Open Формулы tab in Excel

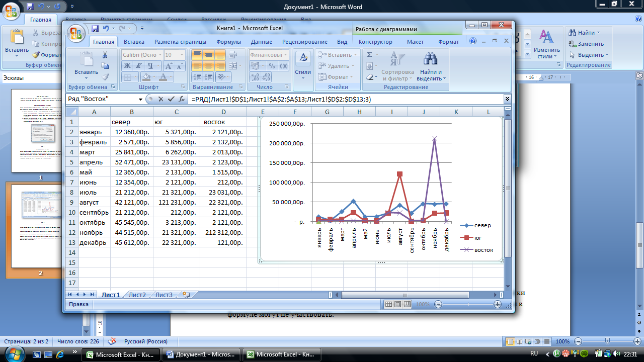coord(228,42)
